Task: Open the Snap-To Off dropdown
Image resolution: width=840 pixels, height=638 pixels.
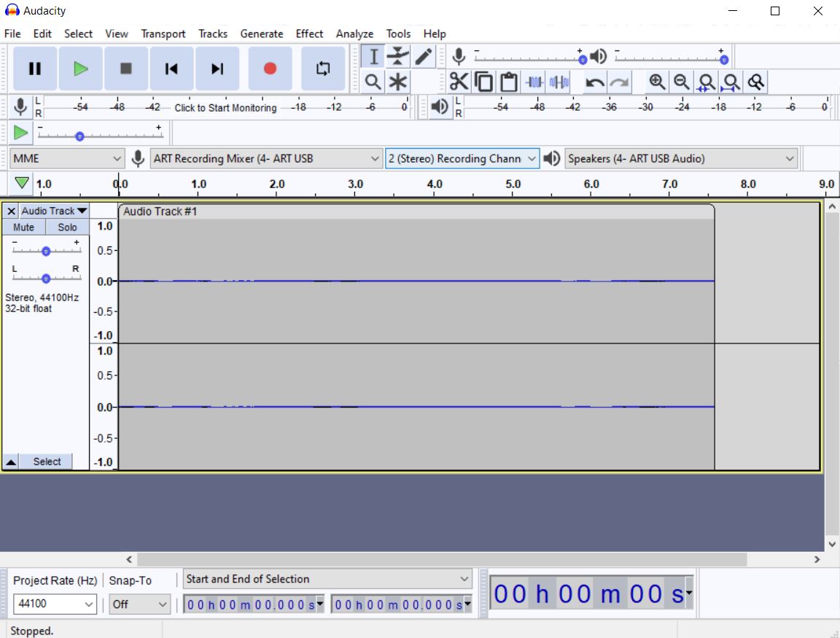Action: pos(139,604)
